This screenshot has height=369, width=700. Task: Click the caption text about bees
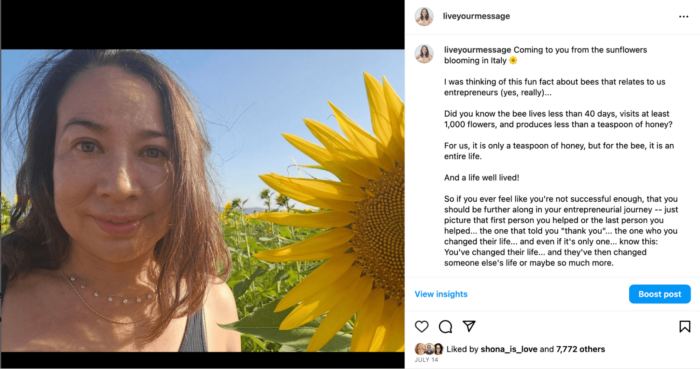[558, 119]
